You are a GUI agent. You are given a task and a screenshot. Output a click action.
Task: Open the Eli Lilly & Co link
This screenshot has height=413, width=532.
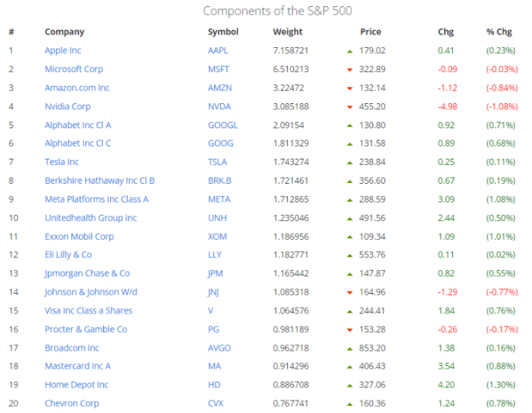68,255
